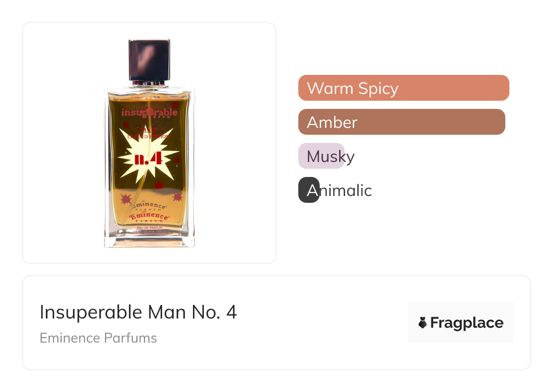Click the lilac Musky accord swatch
Screen dimensions: 553x392
tap(321, 156)
